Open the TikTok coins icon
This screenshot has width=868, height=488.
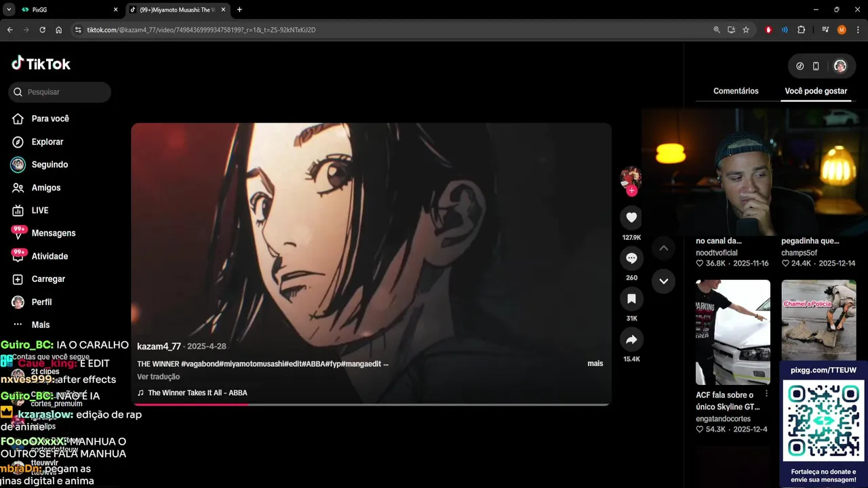(x=800, y=66)
